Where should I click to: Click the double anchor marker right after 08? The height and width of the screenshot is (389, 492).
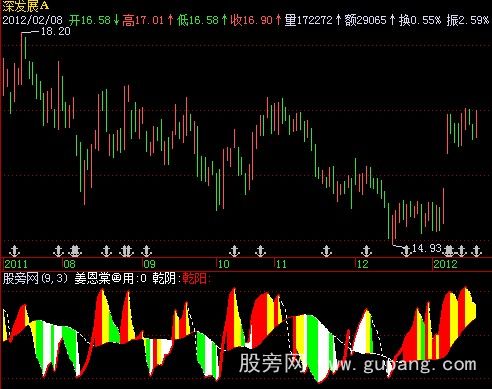75,251
